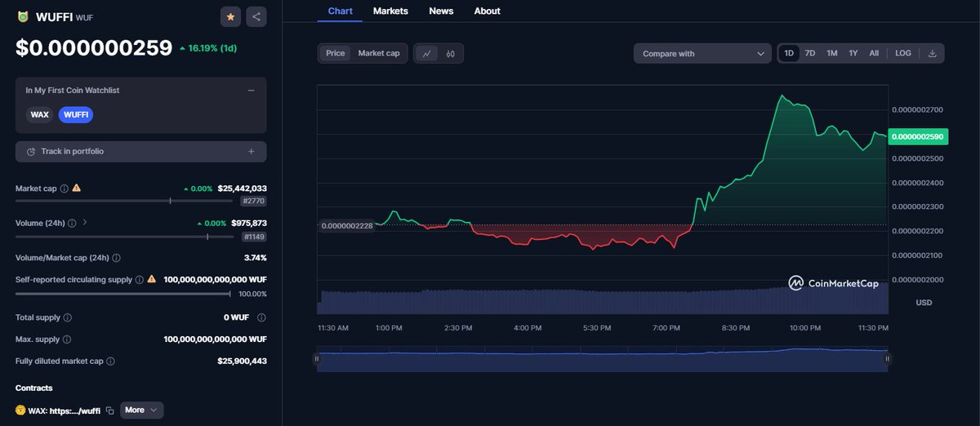This screenshot has height=426, width=980.
Task: Click Market cap warning triangle icon
Action: [x=77, y=189]
